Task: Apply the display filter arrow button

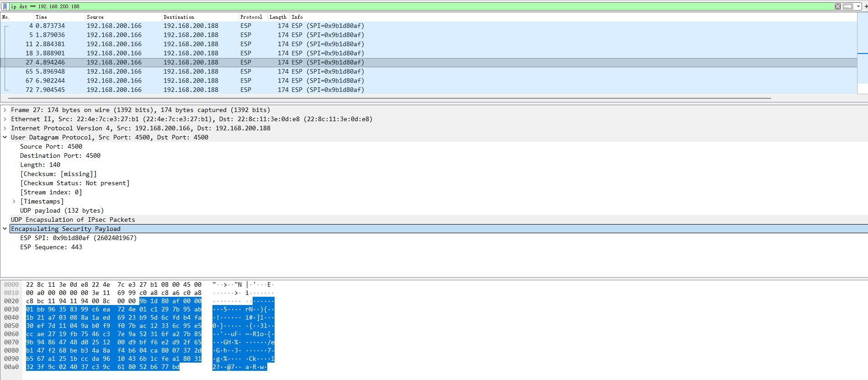Action: click(847, 6)
